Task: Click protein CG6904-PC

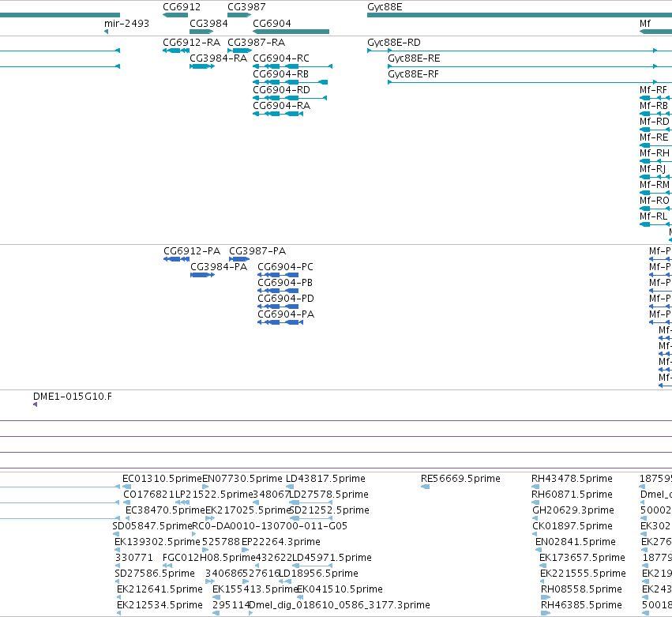Action: click(285, 267)
